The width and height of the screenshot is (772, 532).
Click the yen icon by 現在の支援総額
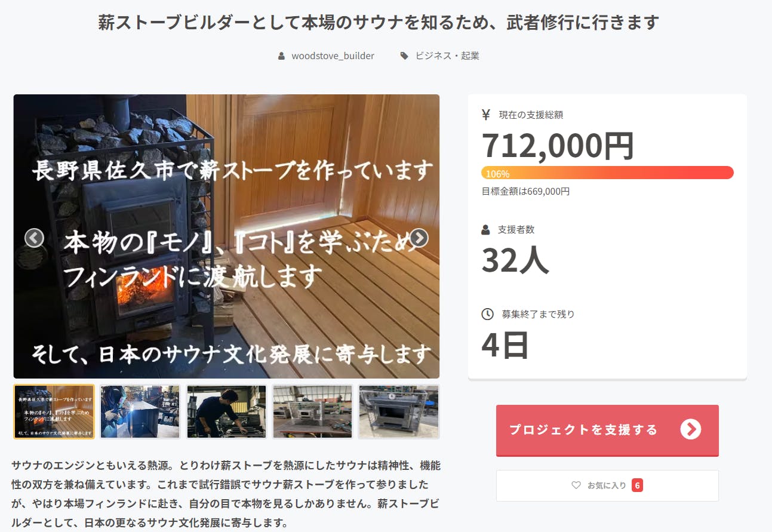click(486, 115)
